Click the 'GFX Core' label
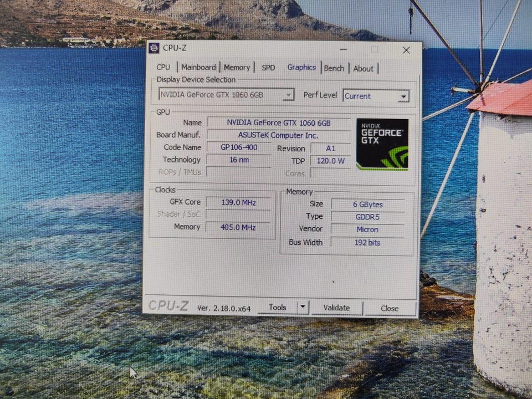 coord(185,202)
